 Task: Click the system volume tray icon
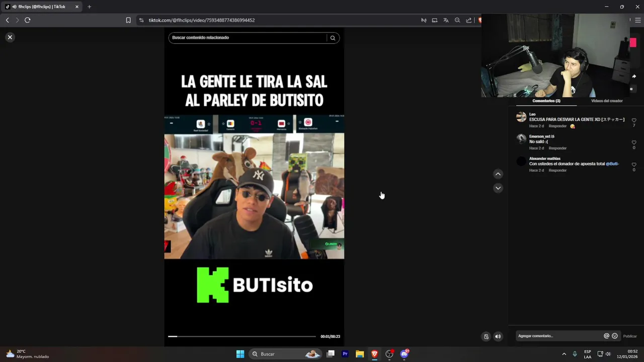pyautogui.click(x=608, y=354)
